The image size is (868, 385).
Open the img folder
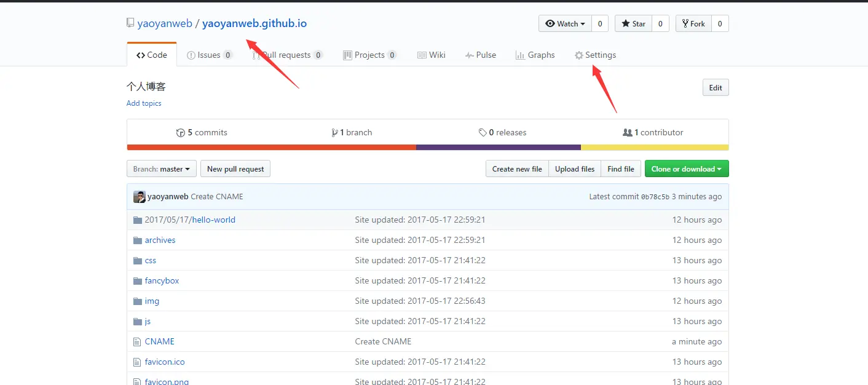coord(152,301)
